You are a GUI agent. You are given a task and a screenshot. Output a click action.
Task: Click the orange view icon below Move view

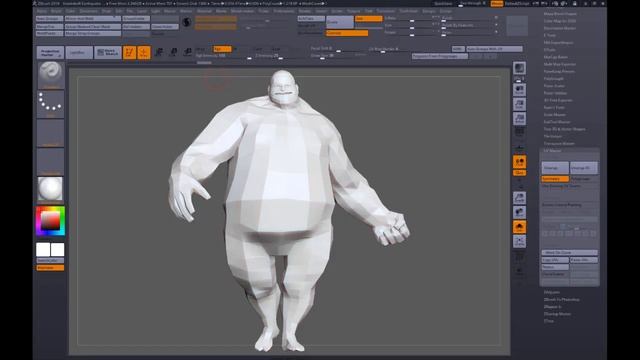tap(519, 227)
